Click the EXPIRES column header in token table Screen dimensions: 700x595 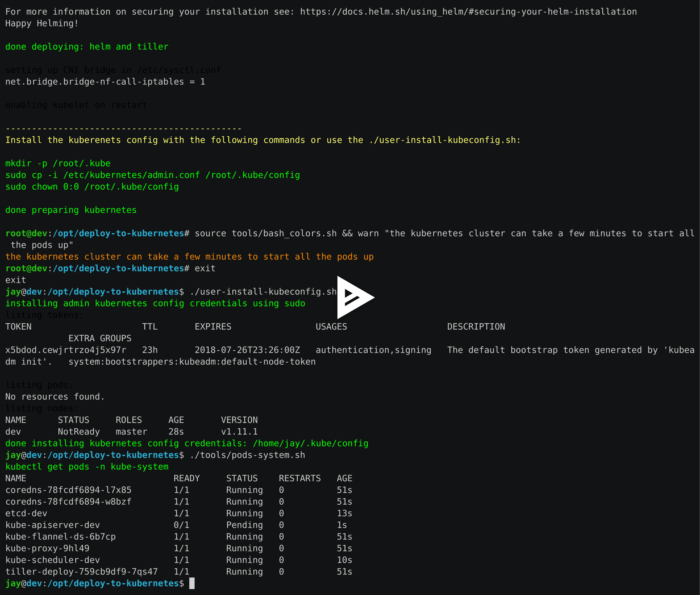(x=213, y=327)
